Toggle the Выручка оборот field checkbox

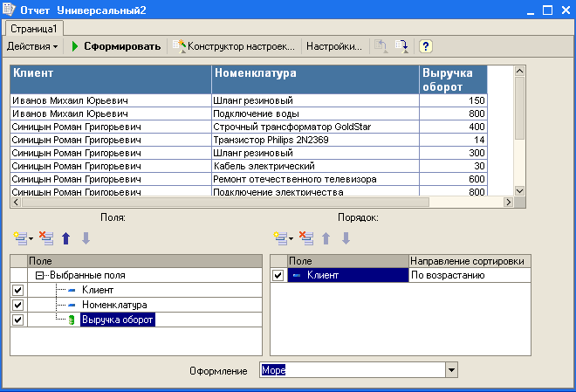18,320
